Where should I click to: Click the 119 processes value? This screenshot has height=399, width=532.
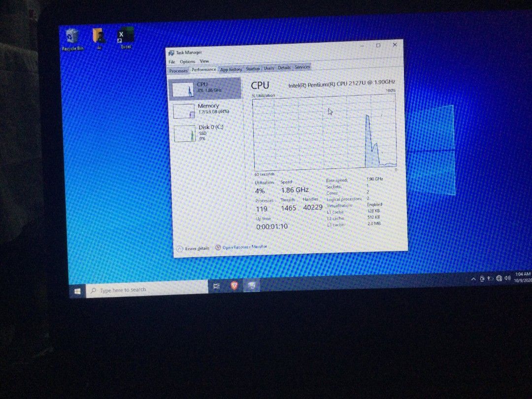[262, 209]
